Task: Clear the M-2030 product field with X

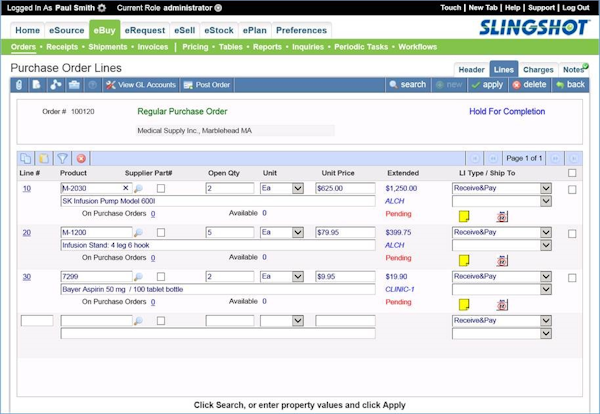Action: [x=126, y=188]
